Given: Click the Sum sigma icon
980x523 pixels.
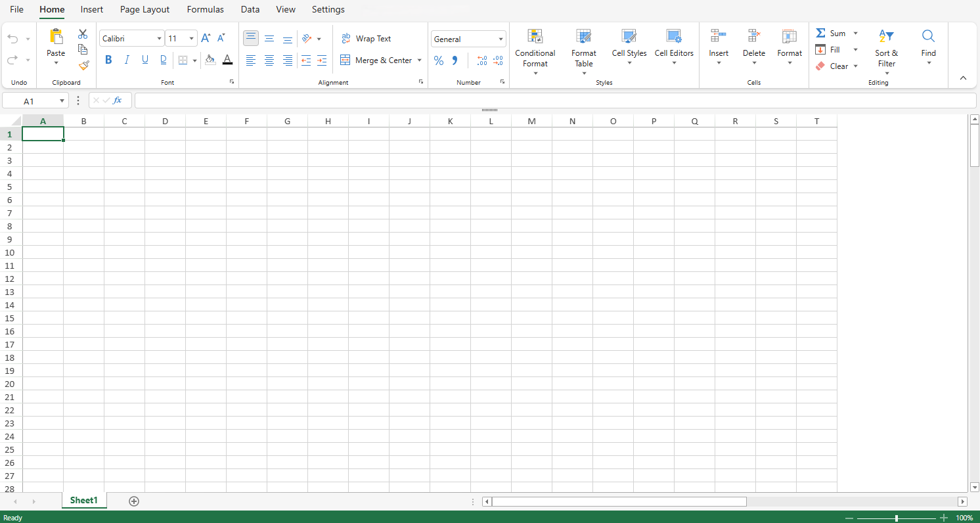Looking at the screenshot, I should point(820,33).
